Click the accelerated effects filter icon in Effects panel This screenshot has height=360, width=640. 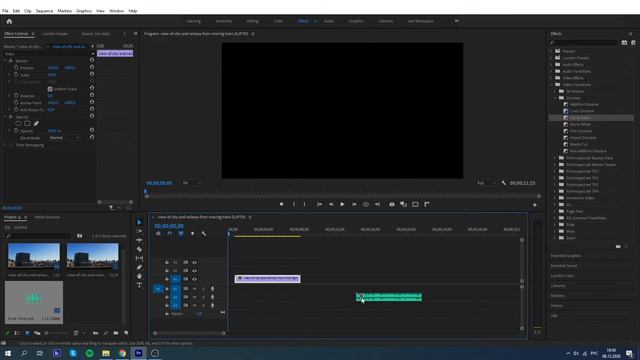(x=624, y=42)
